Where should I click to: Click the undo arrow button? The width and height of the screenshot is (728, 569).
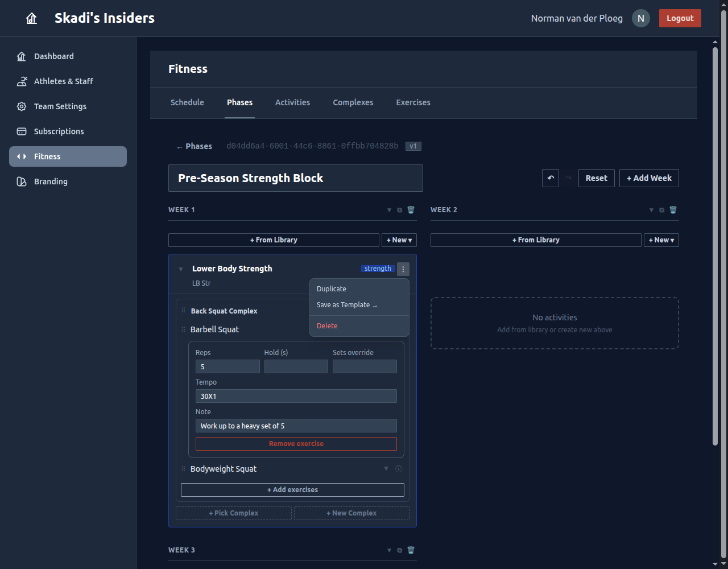pos(551,178)
